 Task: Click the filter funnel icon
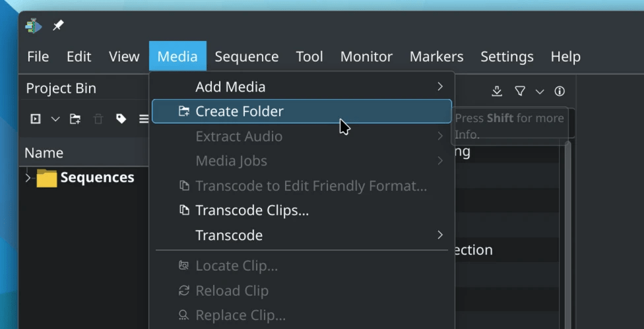coord(520,92)
